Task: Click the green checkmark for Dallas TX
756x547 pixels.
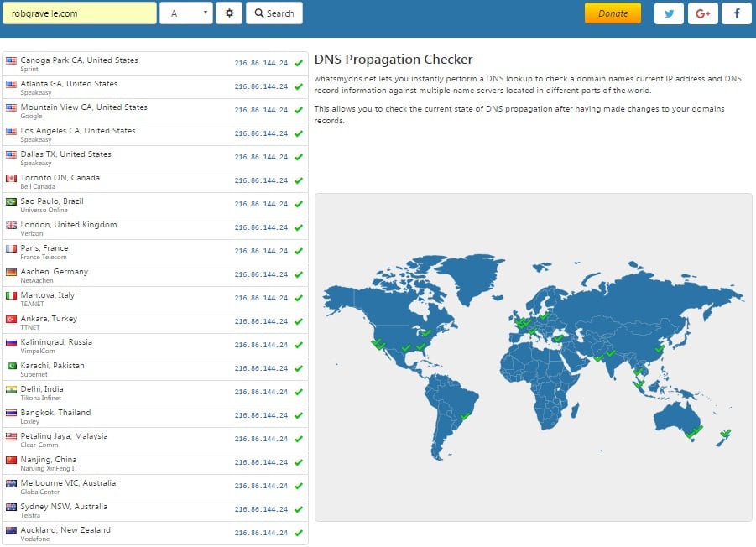Action: click(x=298, y=156)
